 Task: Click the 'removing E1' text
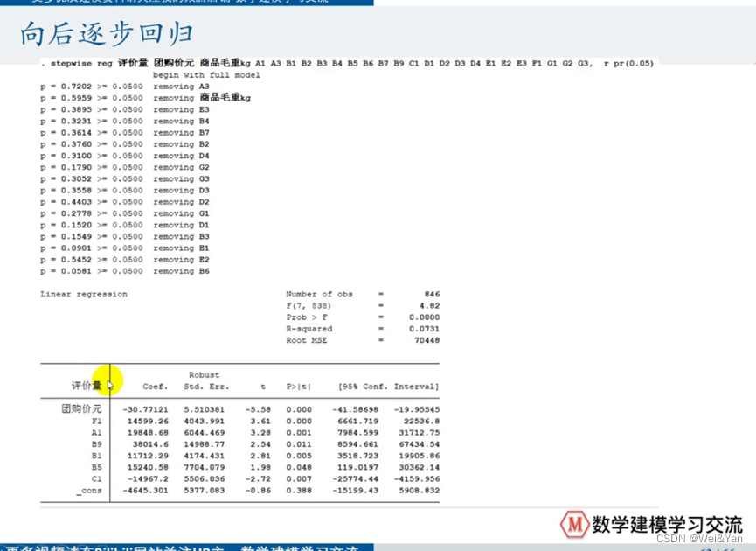pos(181,248)
